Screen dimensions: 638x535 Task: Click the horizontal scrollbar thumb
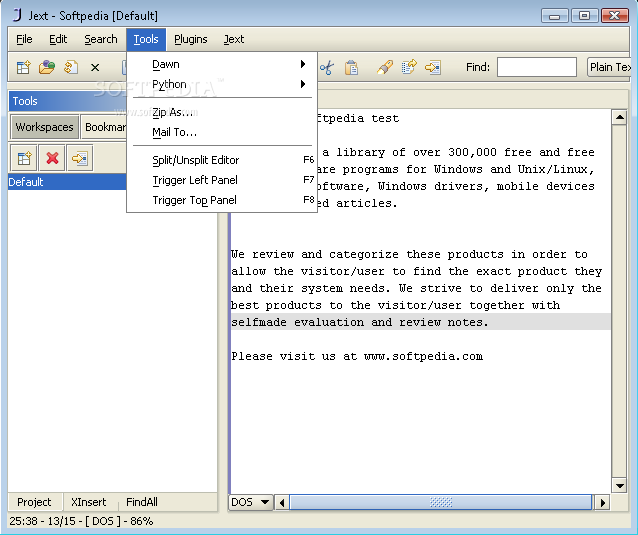click(441, 502)
